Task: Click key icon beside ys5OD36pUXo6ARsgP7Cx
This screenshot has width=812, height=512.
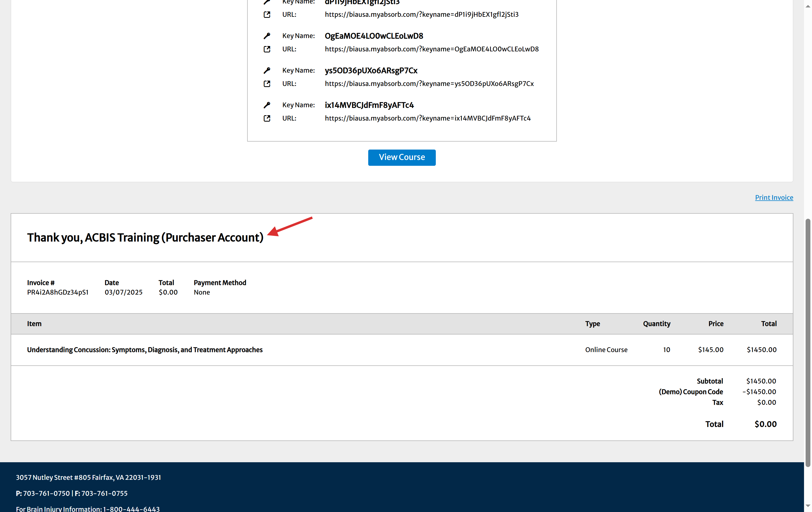Action: (x=267, y=71)
